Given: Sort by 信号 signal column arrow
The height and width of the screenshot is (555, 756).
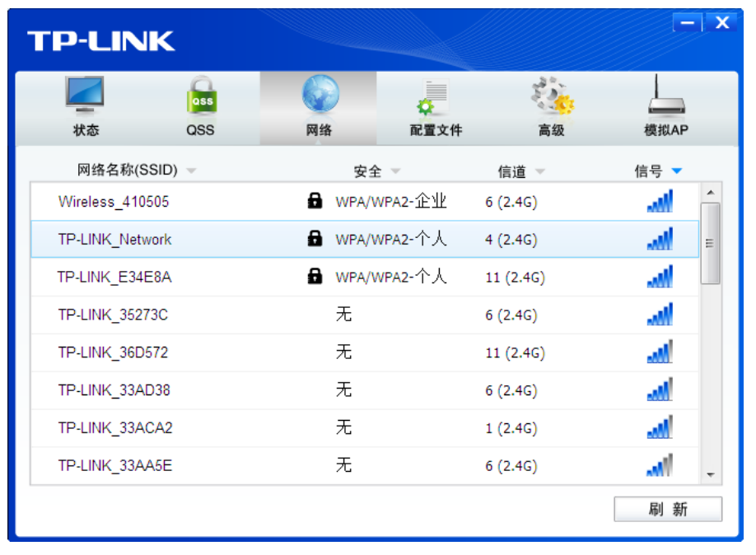Looking at the screenshot, I should 677,171.
